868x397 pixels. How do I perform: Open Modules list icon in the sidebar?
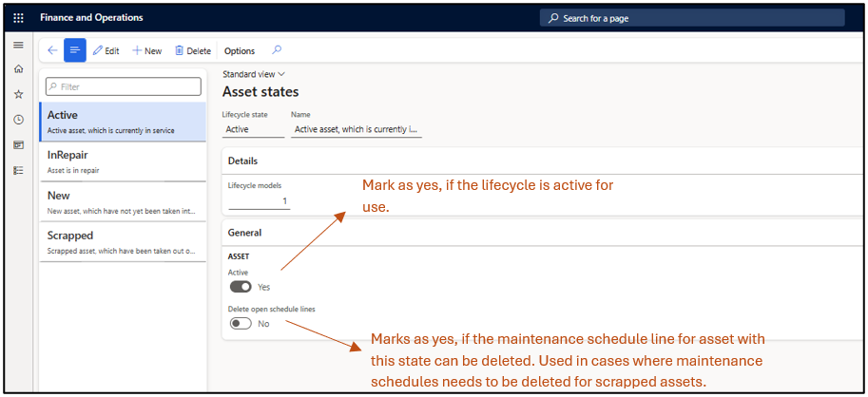18,170
